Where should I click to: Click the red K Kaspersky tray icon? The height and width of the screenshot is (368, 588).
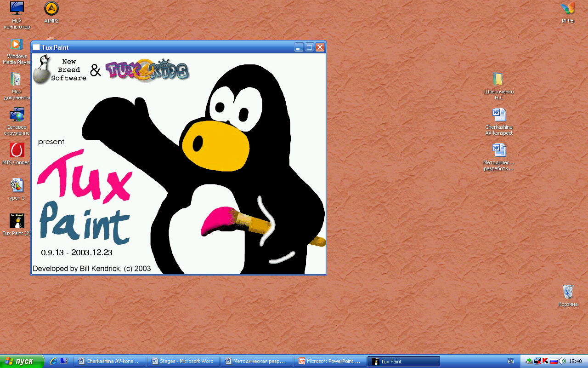(546, 361)
